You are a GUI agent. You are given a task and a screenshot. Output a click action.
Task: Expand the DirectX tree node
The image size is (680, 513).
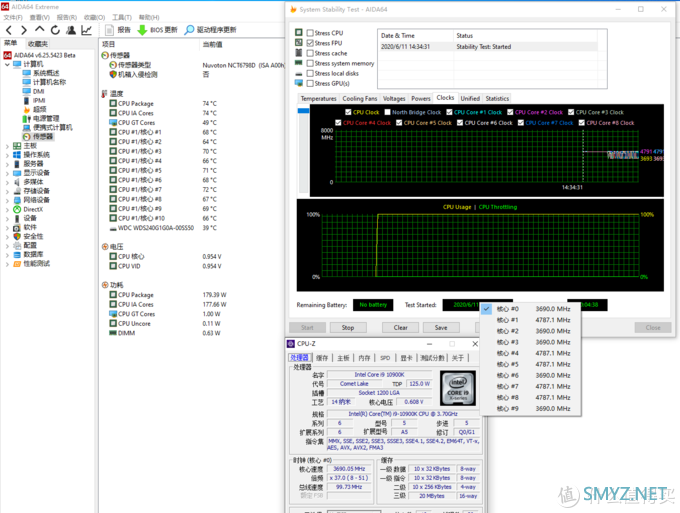pyautogui.click(x=7, y=210)
